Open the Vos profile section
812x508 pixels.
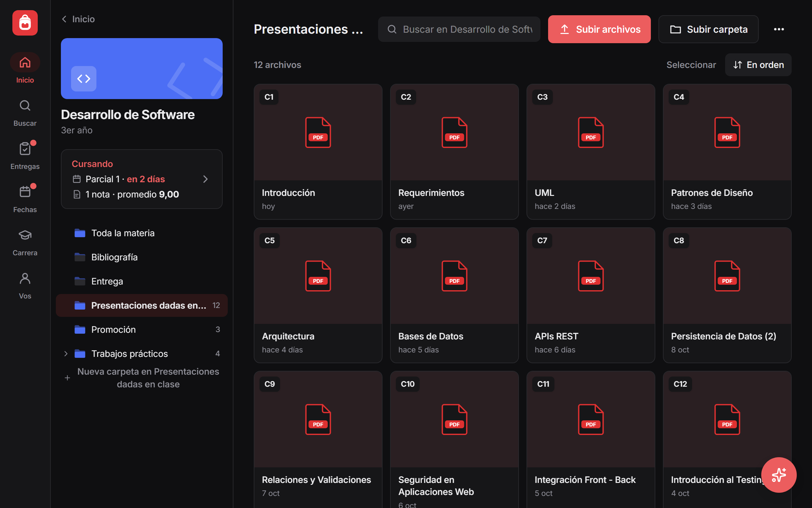coord(25,286)
